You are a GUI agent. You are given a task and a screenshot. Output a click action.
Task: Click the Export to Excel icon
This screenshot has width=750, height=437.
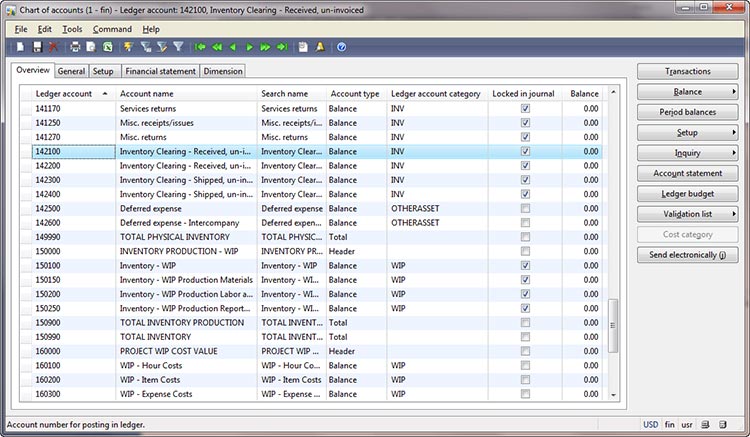click(107, 47)
